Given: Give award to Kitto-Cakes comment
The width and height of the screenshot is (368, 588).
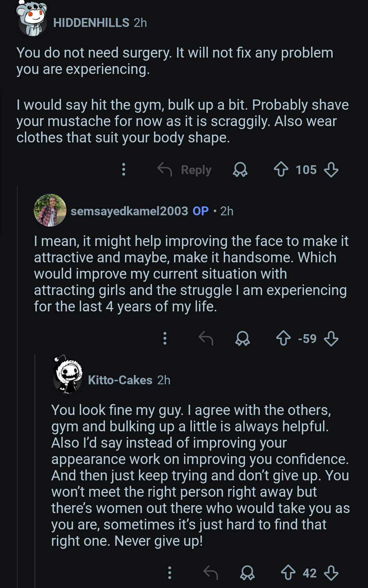Looking at the screenshot, I should [x=247, y=573].
